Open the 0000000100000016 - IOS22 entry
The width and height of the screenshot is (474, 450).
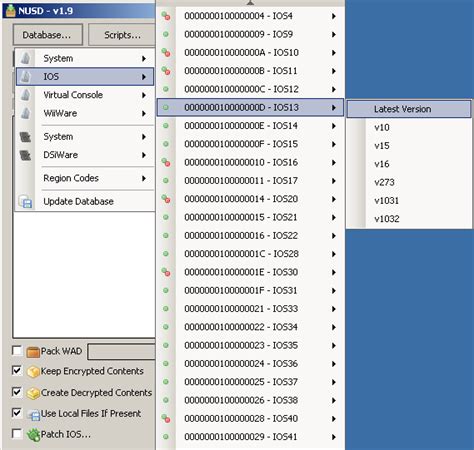[250, 236]
